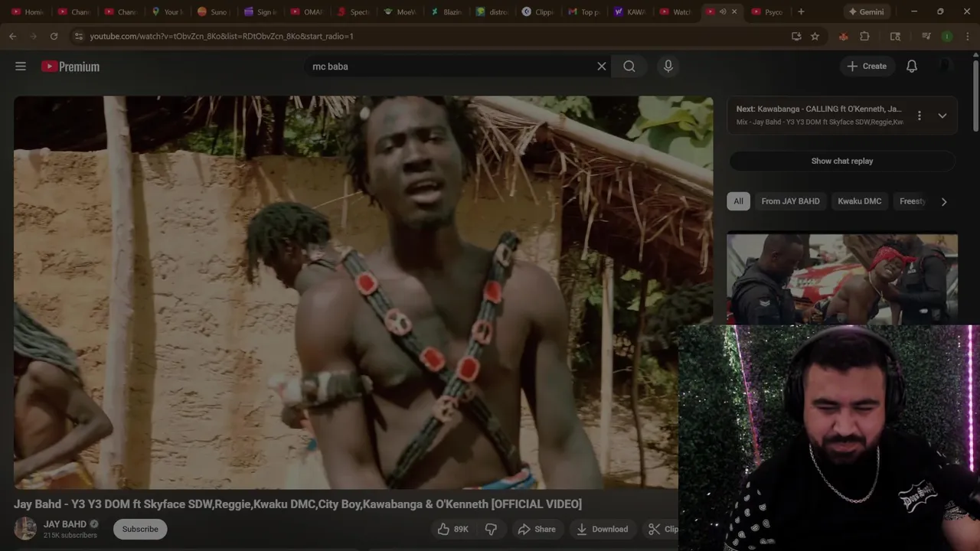This screenshot has height=551, width=980.
Task: Dislike the video
Action: click(492, 529)
